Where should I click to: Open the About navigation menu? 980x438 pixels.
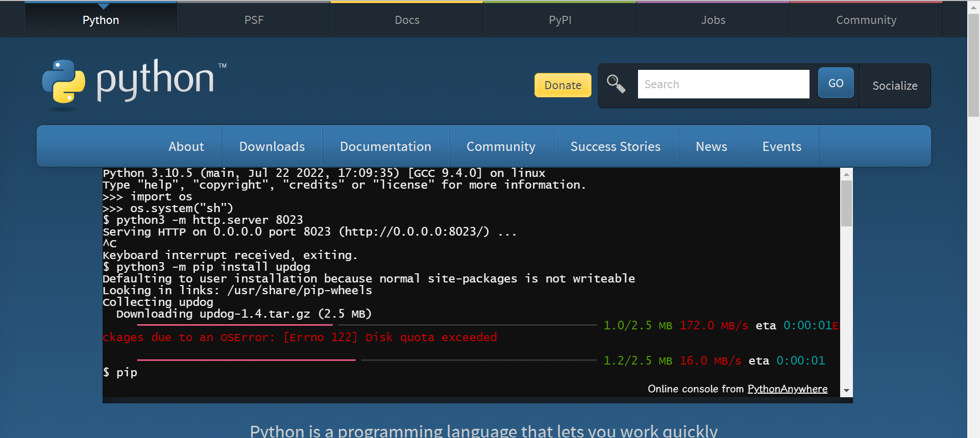(x=186, y=146)
